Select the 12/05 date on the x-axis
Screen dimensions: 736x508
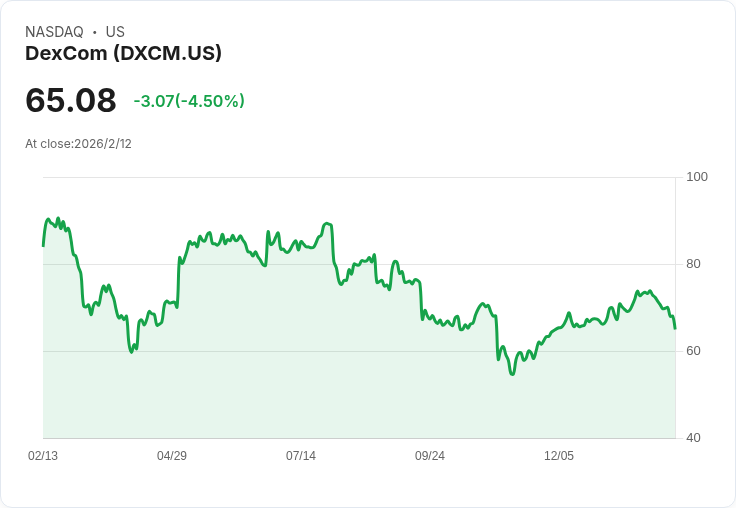[559, 455]
